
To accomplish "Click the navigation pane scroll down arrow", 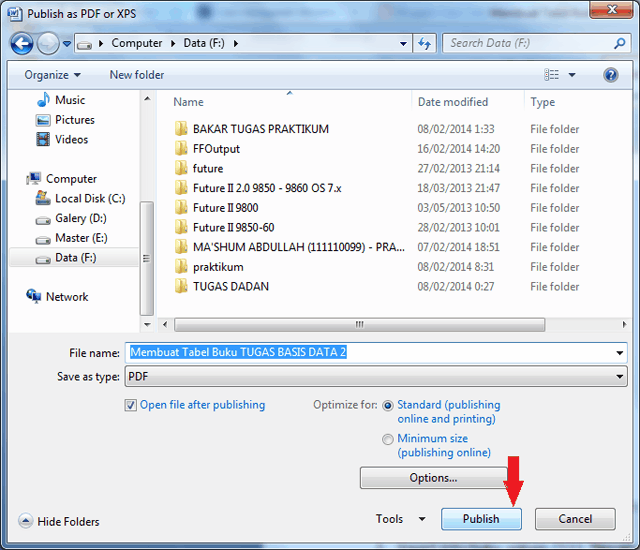I will pos(147,325).
